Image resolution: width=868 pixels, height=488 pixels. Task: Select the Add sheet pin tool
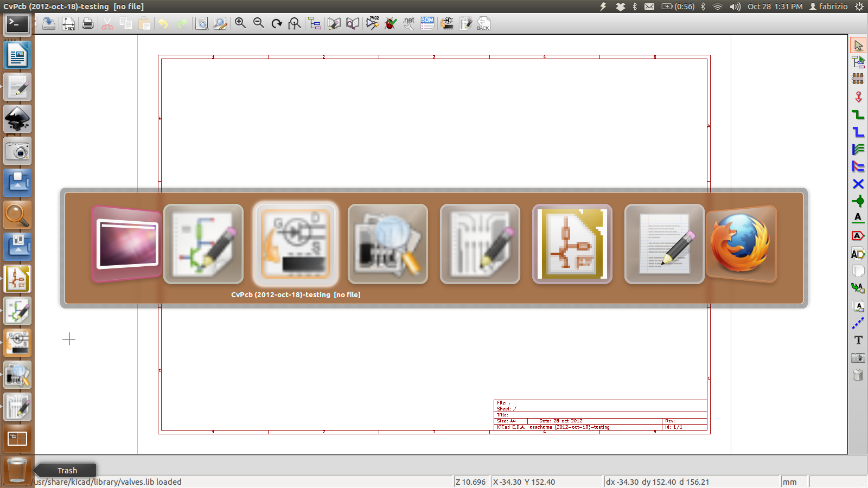[x=858, y=306]
